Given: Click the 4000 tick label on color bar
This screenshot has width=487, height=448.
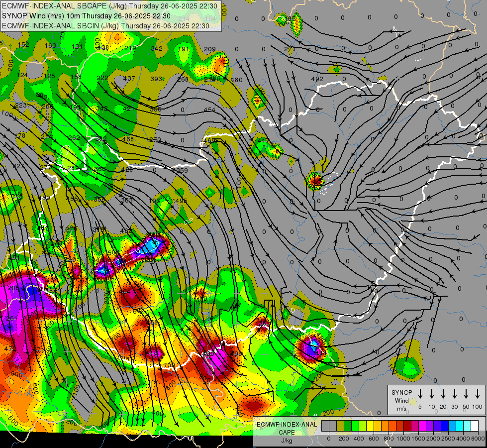Looking at the screenshot, I should tap(463, 439).
